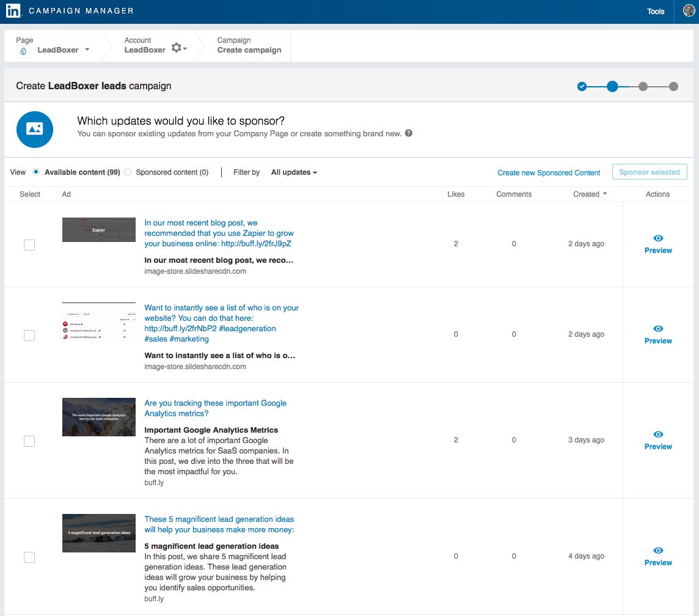Screen dimensions: 699x616
Task: Sort by the Created column arrow
Action: (x=605, y=194)
